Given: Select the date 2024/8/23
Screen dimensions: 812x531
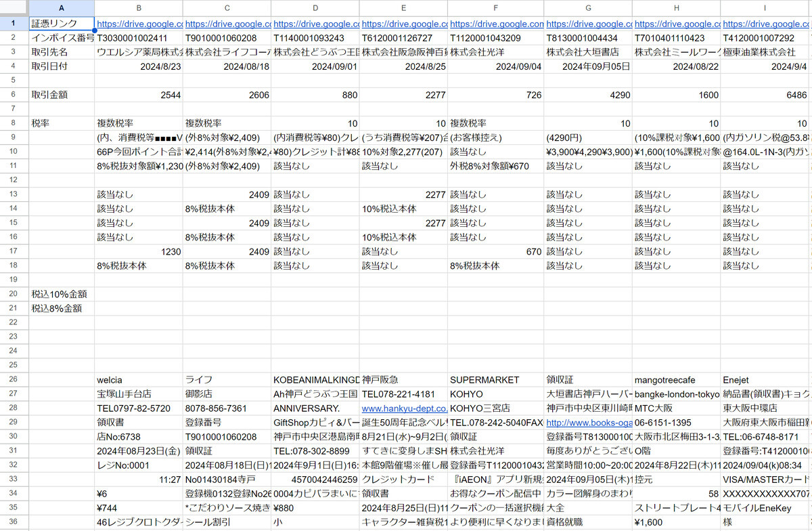Looking at the screenshot, I should tap(139, 66).
